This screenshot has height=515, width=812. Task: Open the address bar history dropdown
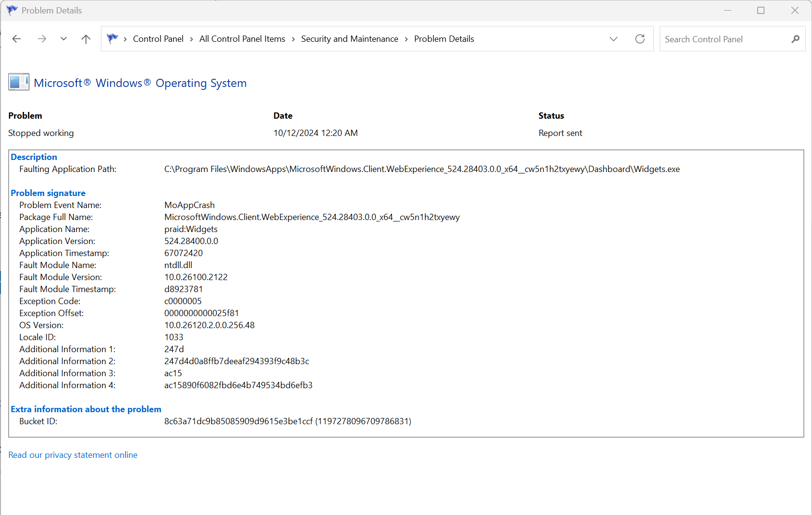pos(614,39)
